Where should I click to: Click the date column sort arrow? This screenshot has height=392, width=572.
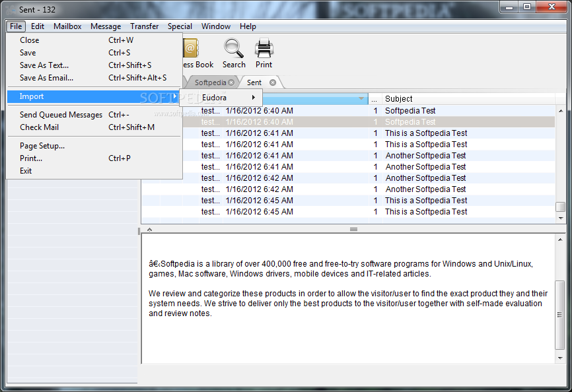pyautogui.click(x=361, y=98)
